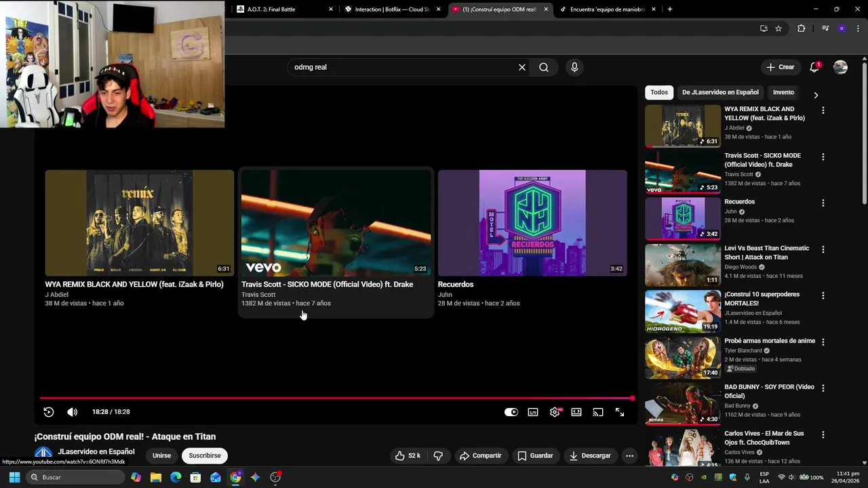Open the WYA REMIX endscreen thumbnail

140,223
